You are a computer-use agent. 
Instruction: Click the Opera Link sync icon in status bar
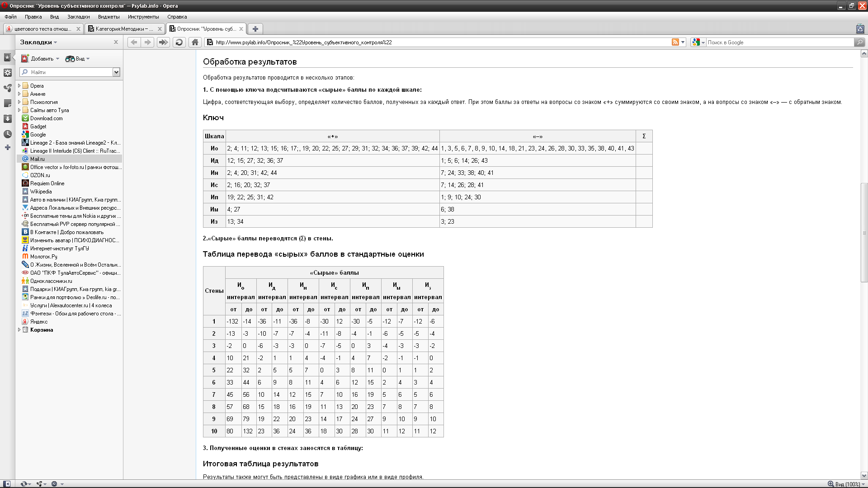(x=24, y=484)
